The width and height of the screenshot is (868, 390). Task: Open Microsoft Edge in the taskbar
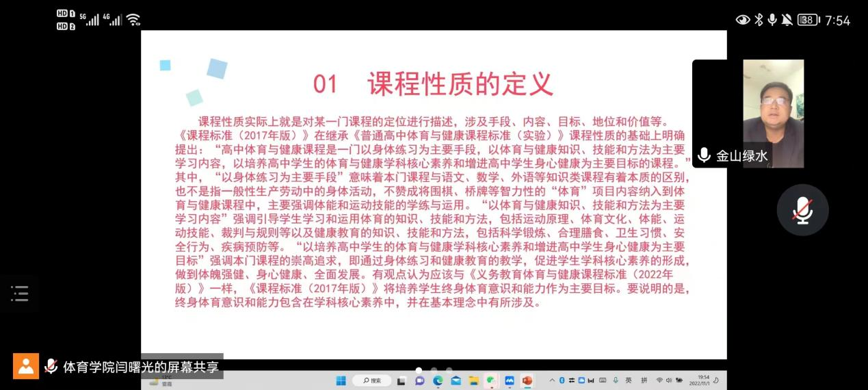(x=438, y=380)
